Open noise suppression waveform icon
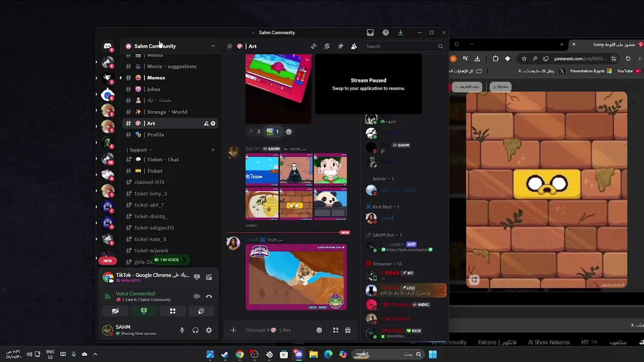The image size is (644, 362). [197, 297]
